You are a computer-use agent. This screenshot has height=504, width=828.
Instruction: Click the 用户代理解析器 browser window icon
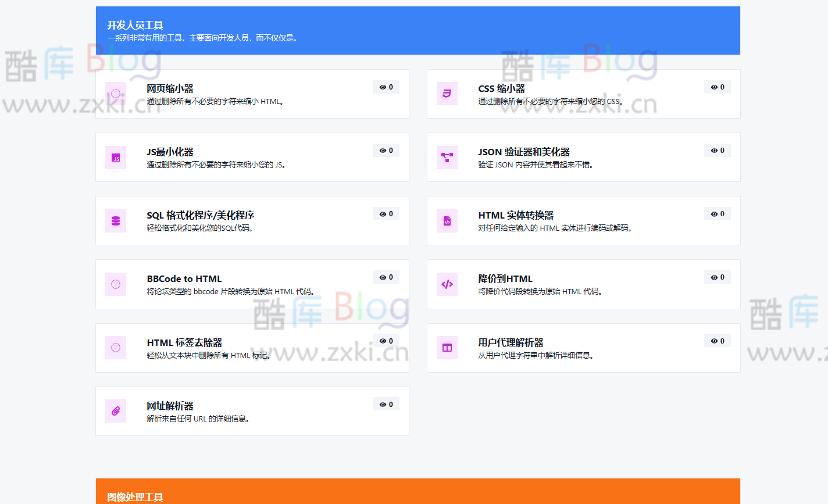447,348
